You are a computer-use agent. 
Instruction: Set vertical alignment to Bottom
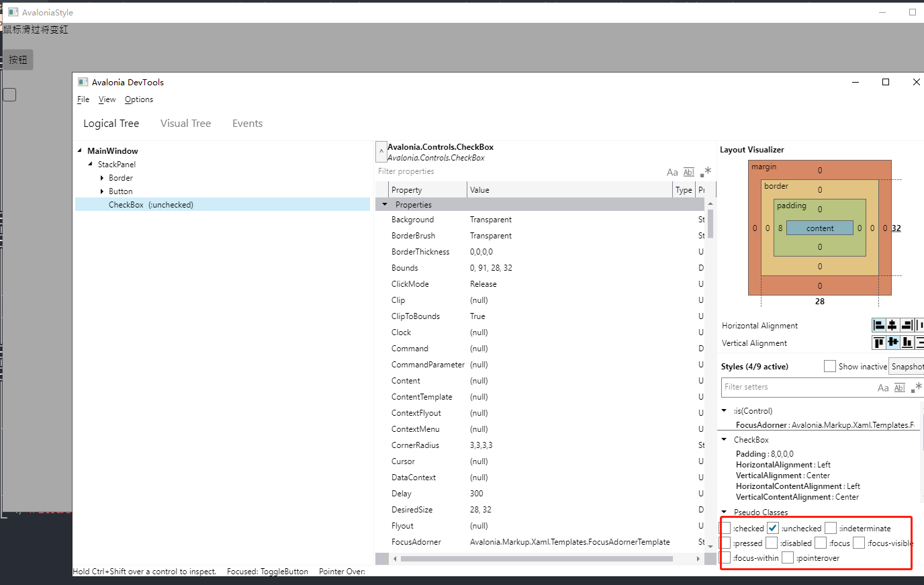click(x=907, y=343)
